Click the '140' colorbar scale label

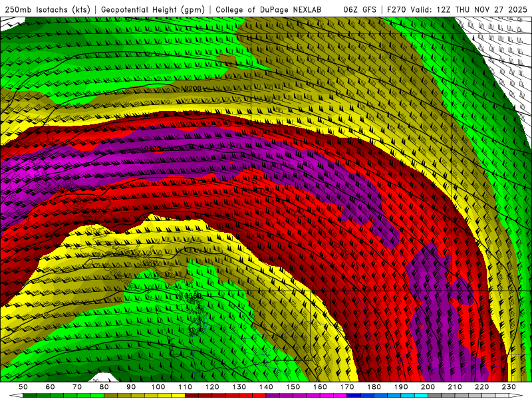[x=266, y=387]
